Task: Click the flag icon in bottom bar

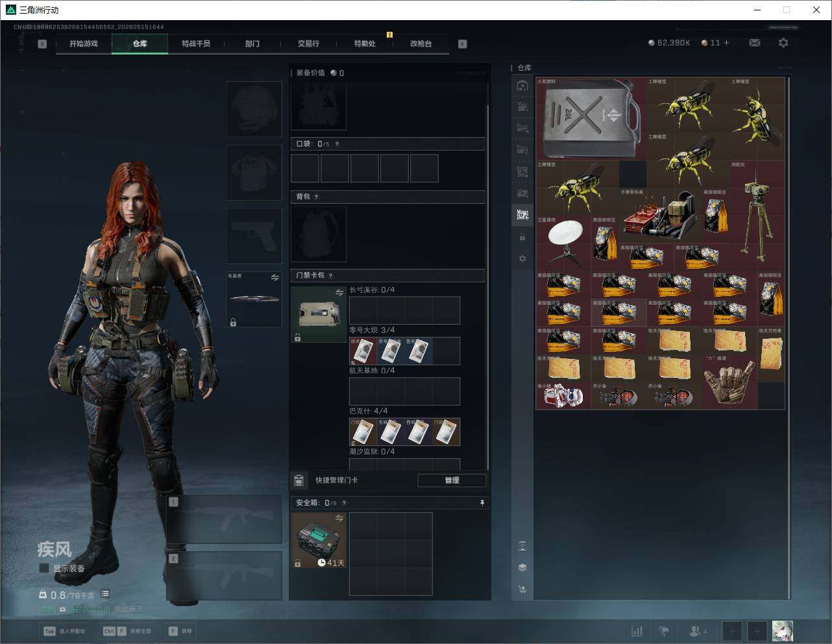Action: click(664, 631)
